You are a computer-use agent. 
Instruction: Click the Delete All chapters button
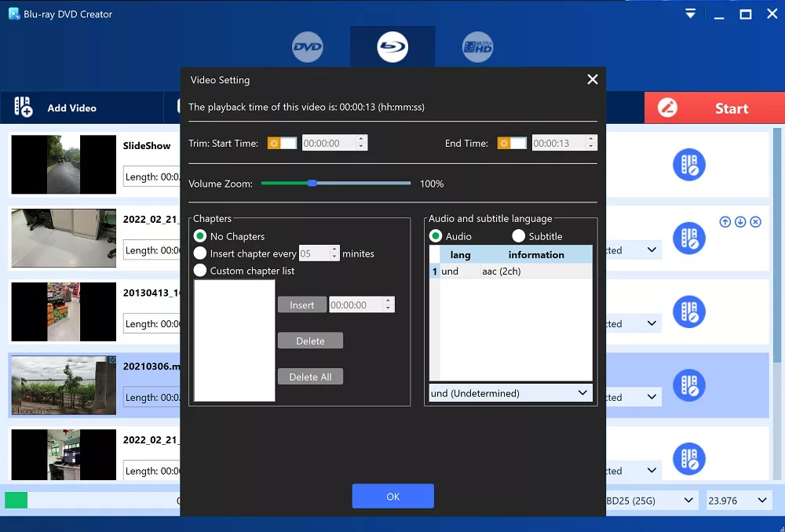click(310, 377)
